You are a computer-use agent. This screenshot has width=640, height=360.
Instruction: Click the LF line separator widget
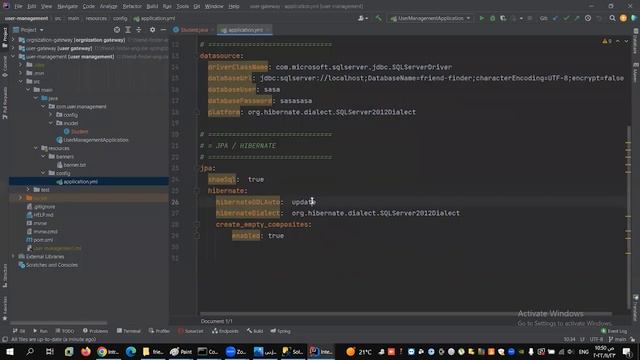point(582,340)
